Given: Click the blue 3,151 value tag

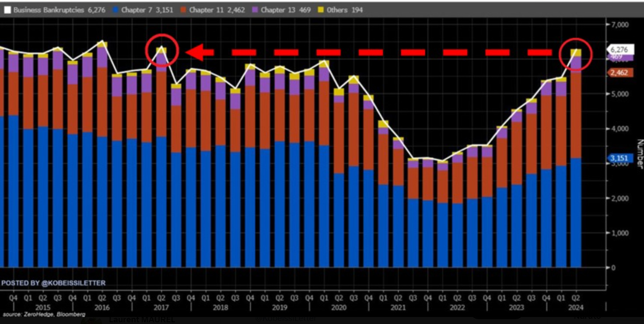Looking at the screenshot, I should [x=619, y=159].
